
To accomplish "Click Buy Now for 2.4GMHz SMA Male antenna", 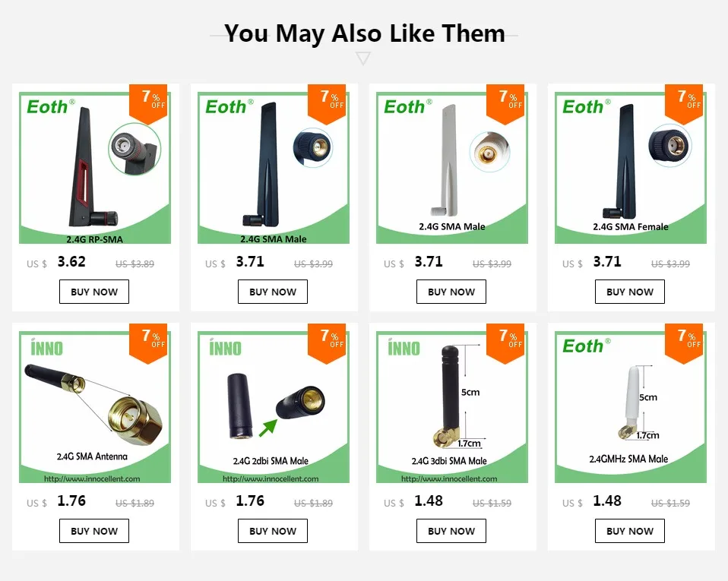I will [x=629, y=531].
